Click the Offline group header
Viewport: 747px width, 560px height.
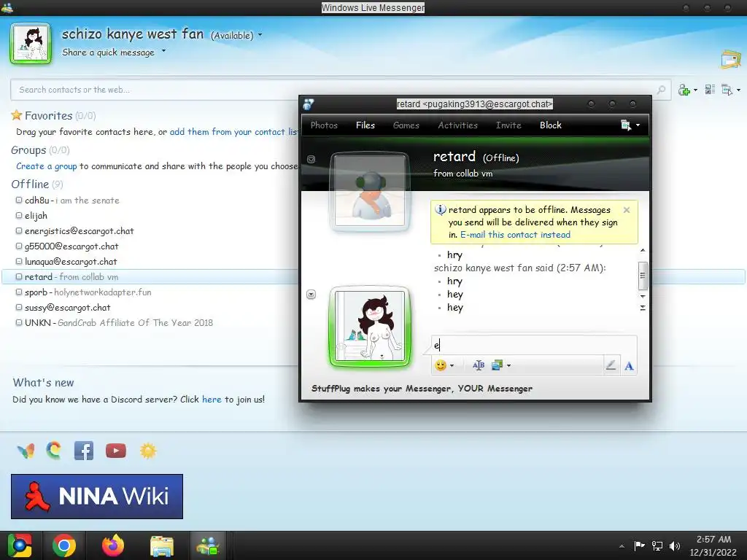point(37,184)
